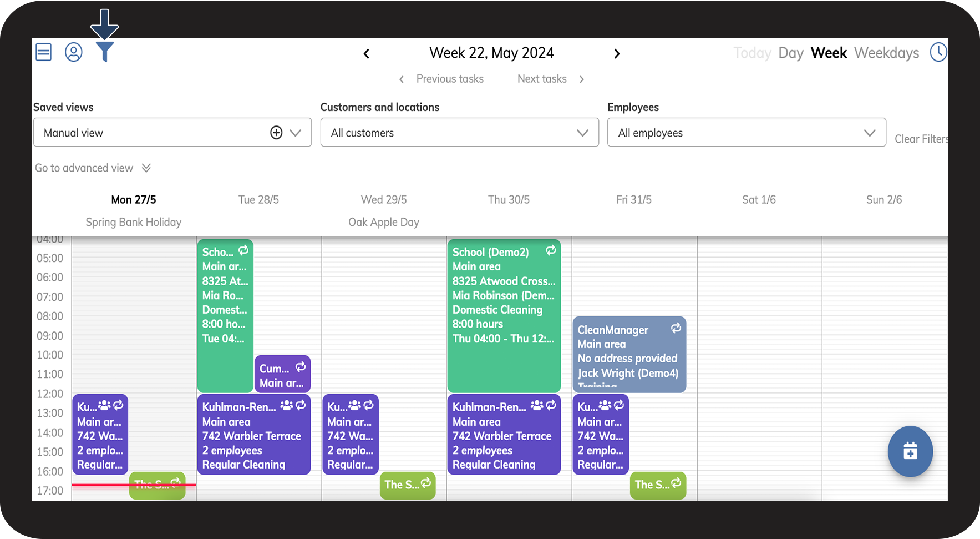The height and width of the screenshot is (539, 980).
Task: Click plus icon in Saved views field
Action: pyautogui.click(x=276, y=133)
